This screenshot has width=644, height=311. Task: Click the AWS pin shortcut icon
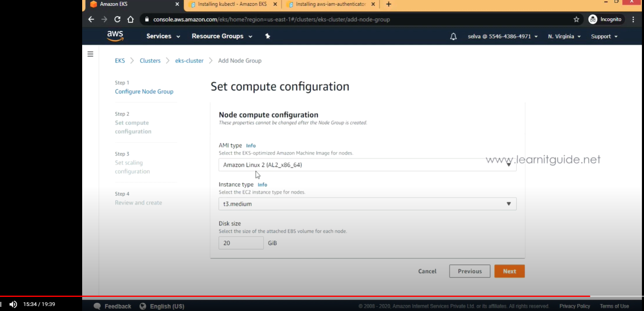pos(268,36)
